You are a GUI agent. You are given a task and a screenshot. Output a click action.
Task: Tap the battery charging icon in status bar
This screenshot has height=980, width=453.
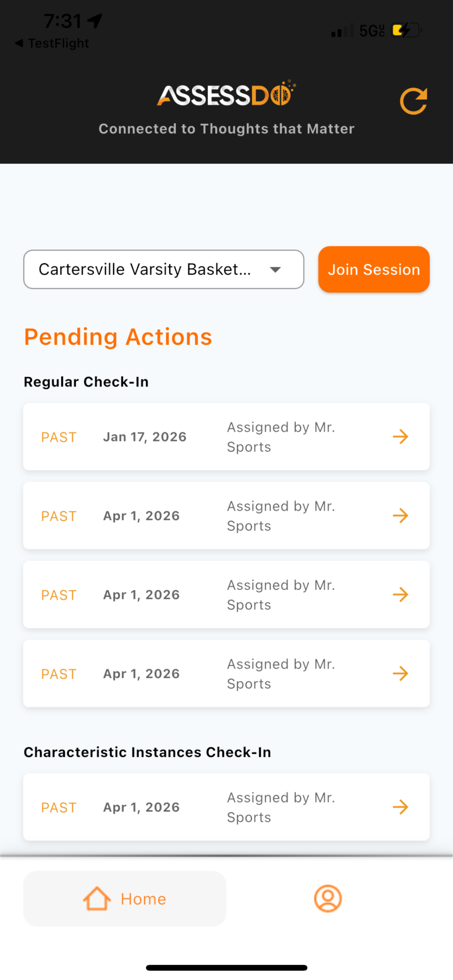pos(406,30)
